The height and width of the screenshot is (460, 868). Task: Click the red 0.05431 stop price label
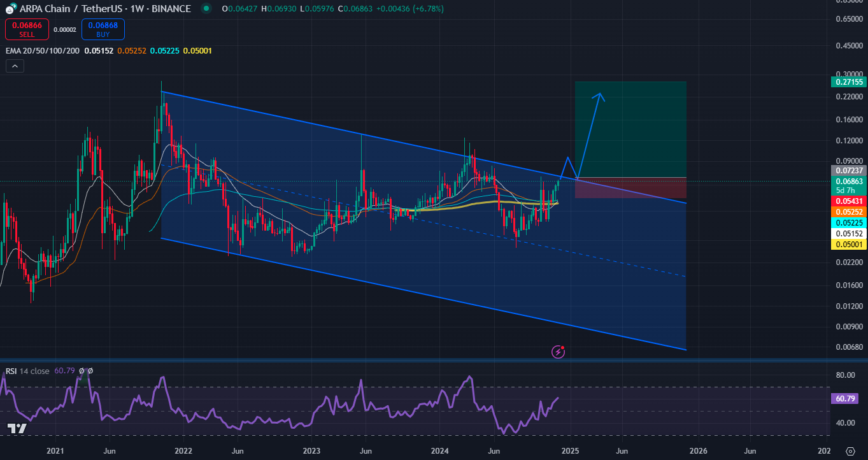(848, 201)
